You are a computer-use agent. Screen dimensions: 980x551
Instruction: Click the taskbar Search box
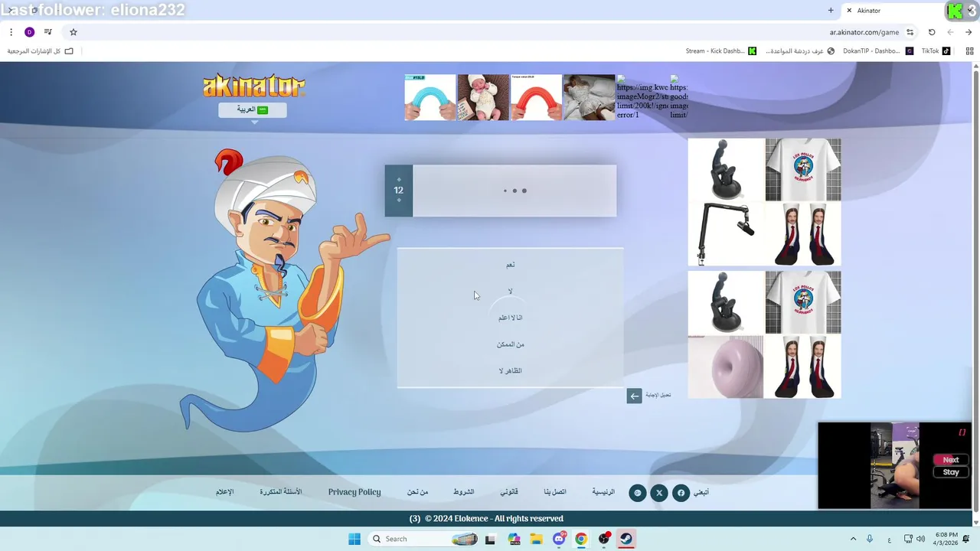click(x=423, y=539)
